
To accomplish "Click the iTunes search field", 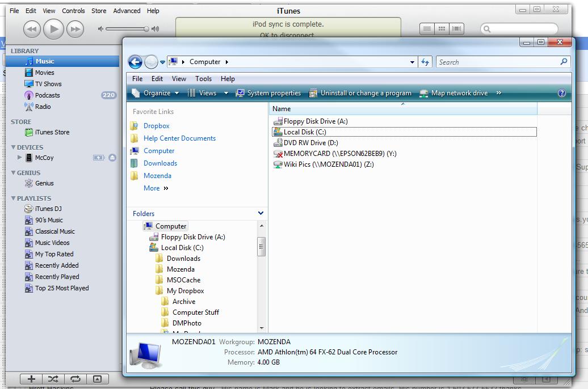I will pyautogui.click(x=519, y=29).
